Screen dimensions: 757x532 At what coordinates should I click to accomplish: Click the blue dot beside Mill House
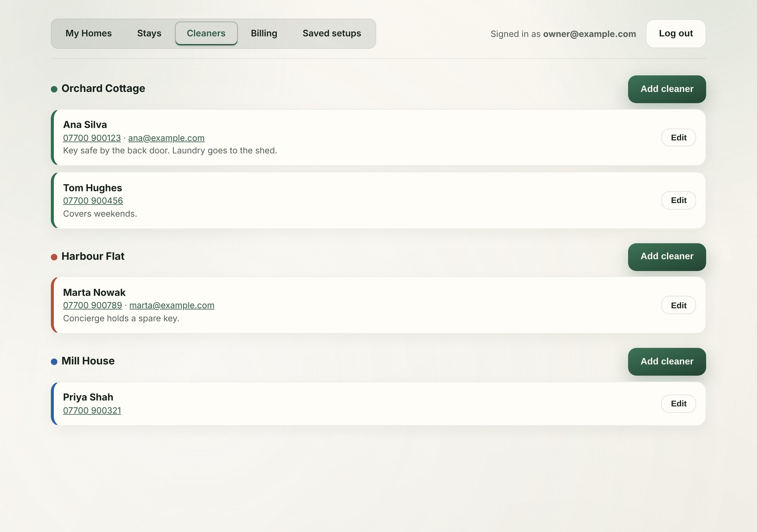54,362
